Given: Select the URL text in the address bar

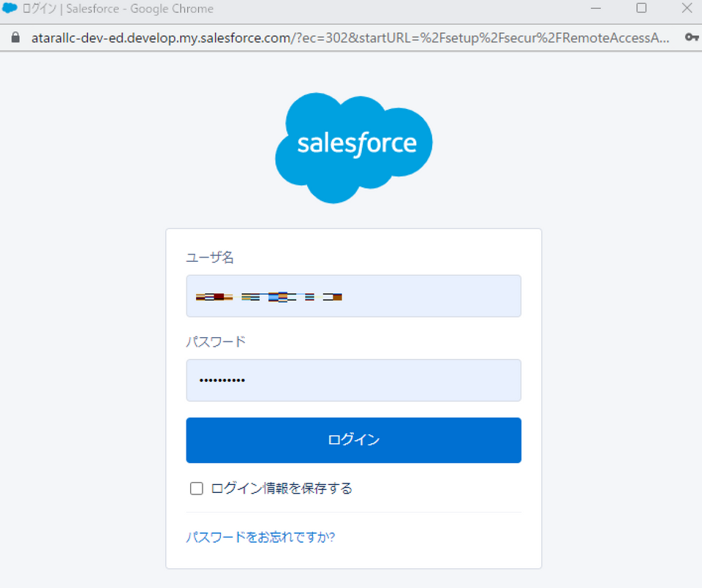Looking at the screenshot, I should click(350, 38).
